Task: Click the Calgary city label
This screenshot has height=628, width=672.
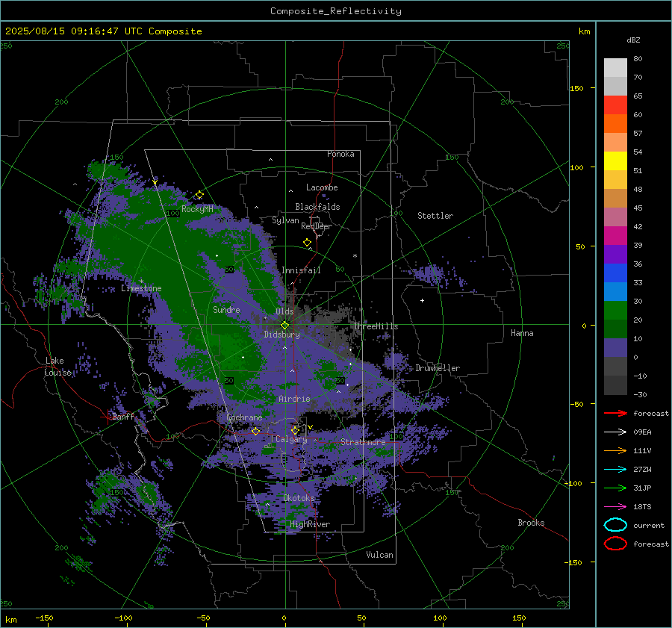Action: click(291, 439)
